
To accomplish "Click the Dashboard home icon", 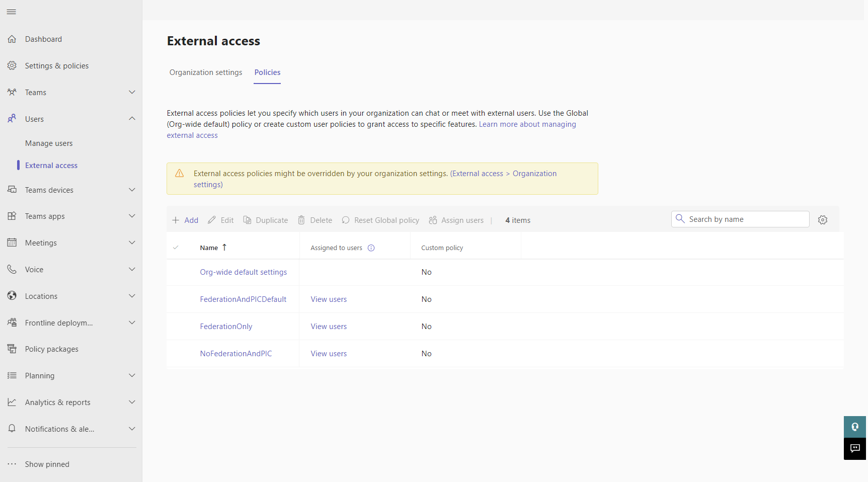I will (x=12, y=39).
